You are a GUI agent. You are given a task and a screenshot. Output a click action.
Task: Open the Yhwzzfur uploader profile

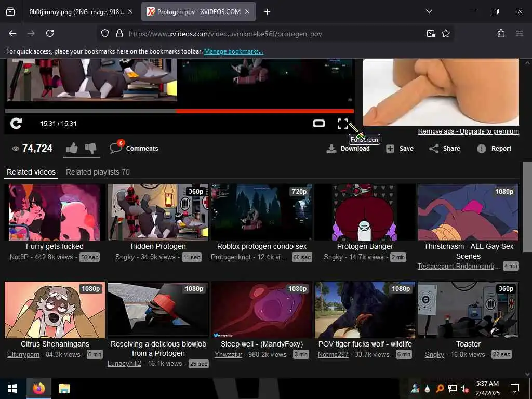point(229,354)
